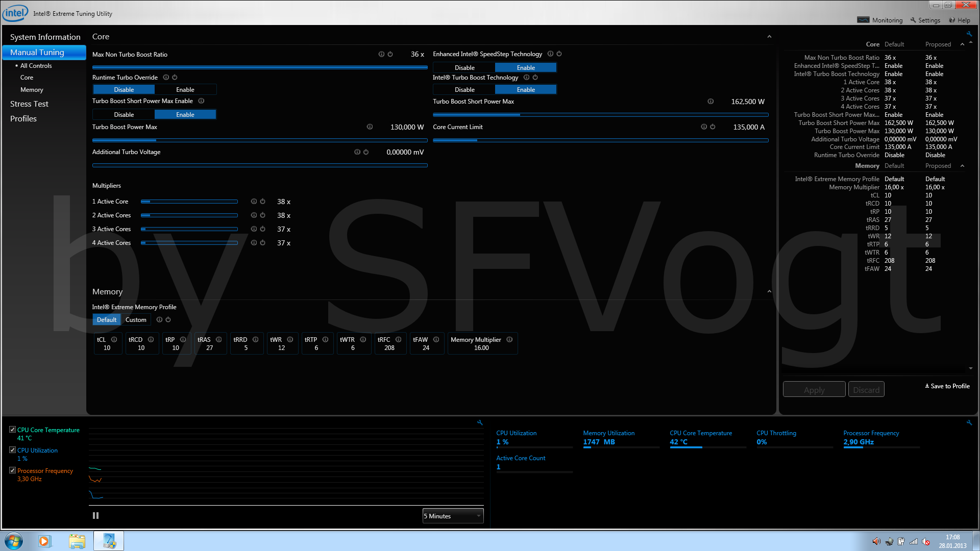Screen dimensions: 980x551
Task: Click info icon for 1 Active Core multiplier
Action: coord(254,202)
